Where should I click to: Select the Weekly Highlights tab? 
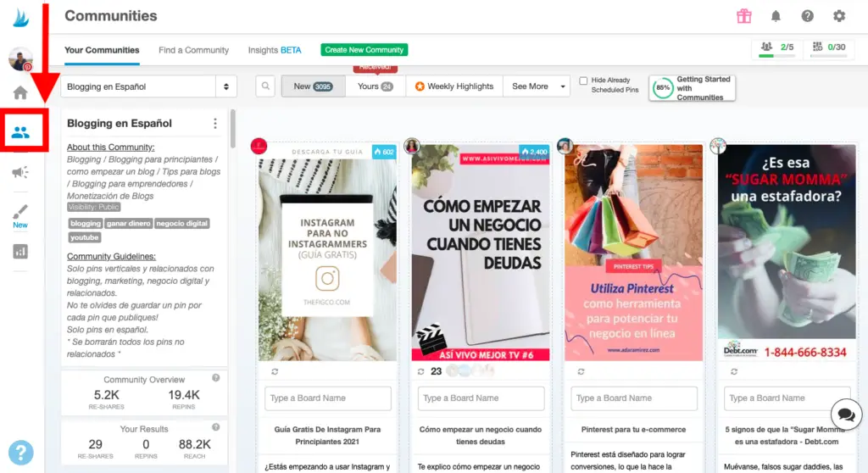pyautogui.click(x=454, y=86)
